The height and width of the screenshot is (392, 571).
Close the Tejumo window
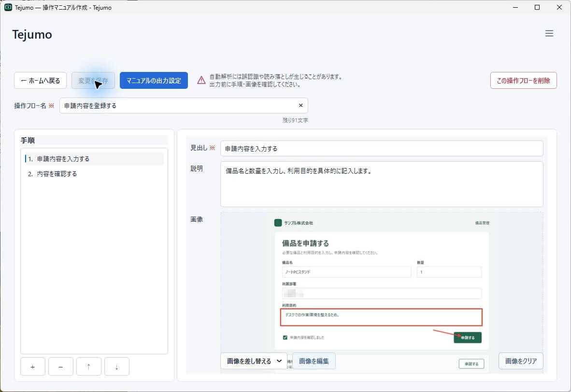pos(559,7)
